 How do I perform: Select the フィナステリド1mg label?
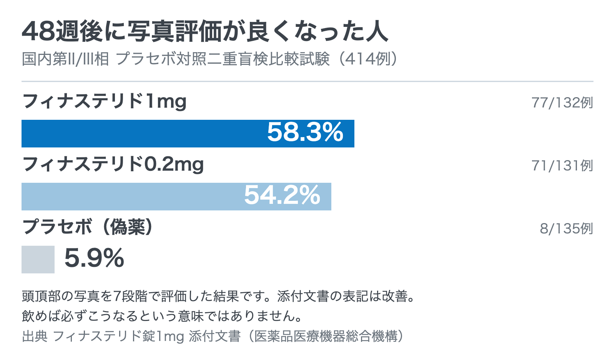coord(105,102)
